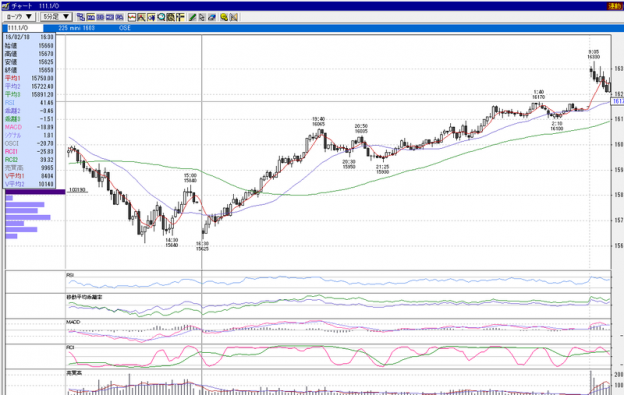Screen dimensions: 624x395
Task: Click the RCI indicator panel label
Action: (70, 347)
